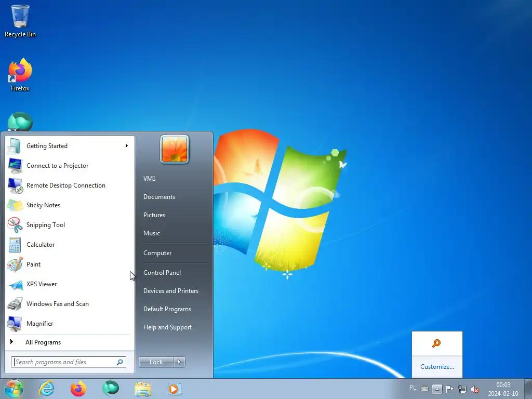Click the Lock button
This screenshot has width=532, height=399.
pyautogui.click(x=156, y=362)
